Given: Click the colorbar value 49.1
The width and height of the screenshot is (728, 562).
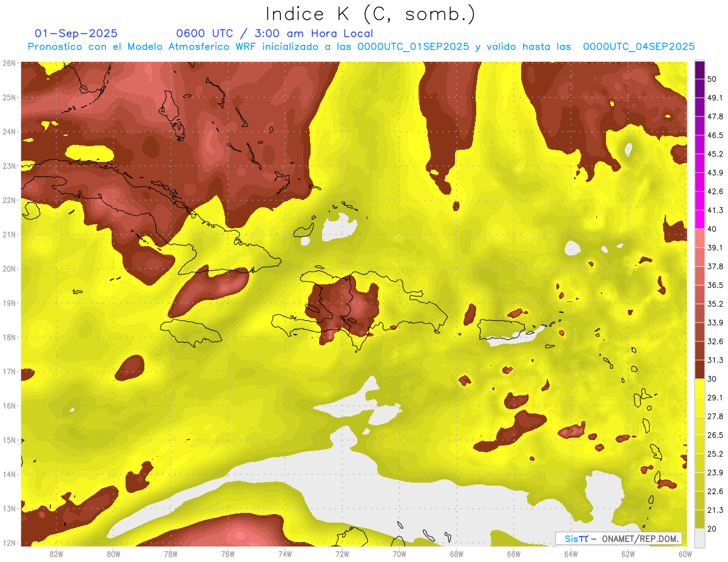Looking at the screenshot, I should point(715,98).
